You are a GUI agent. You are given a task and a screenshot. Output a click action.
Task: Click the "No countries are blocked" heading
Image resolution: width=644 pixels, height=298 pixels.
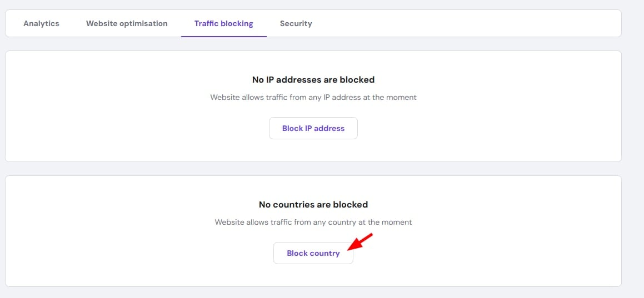[313, 204]
